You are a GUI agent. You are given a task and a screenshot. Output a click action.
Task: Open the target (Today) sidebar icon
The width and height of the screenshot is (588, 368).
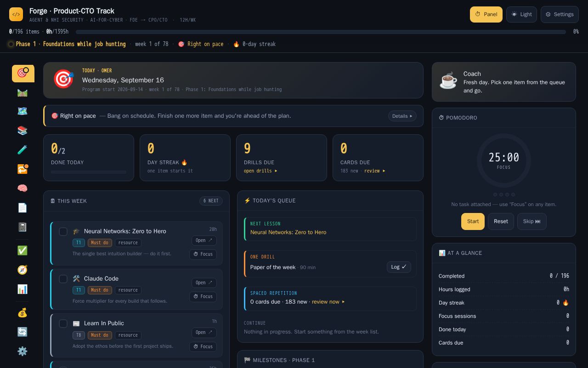tap(23, 74)
